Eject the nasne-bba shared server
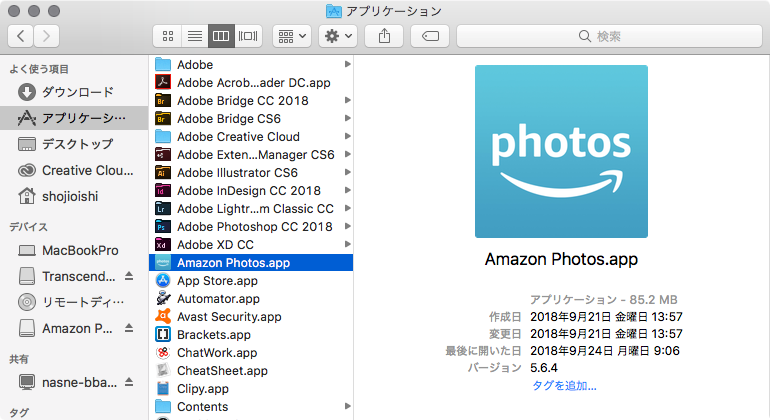This screenshot has width=770, height=420. coord(129,382)
